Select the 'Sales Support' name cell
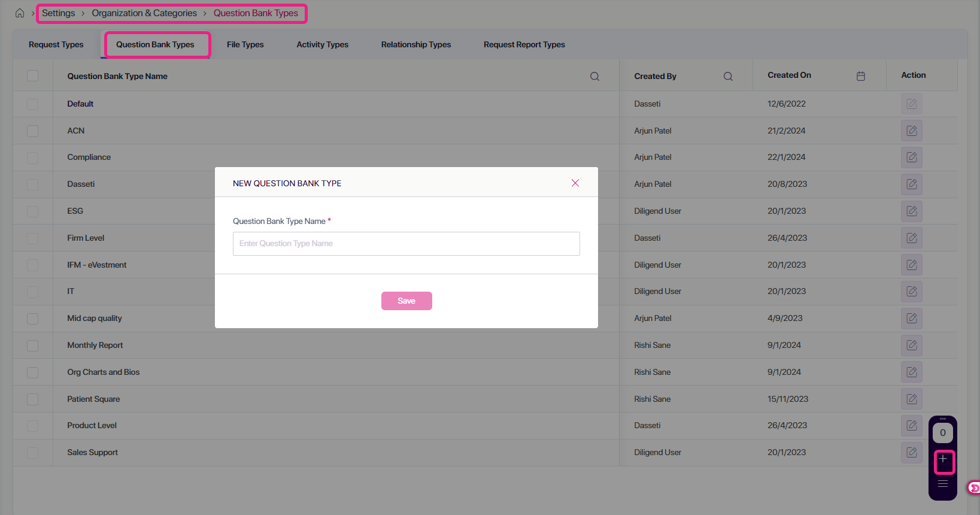This screenshot has width=980, height=515. coord(92,452)
